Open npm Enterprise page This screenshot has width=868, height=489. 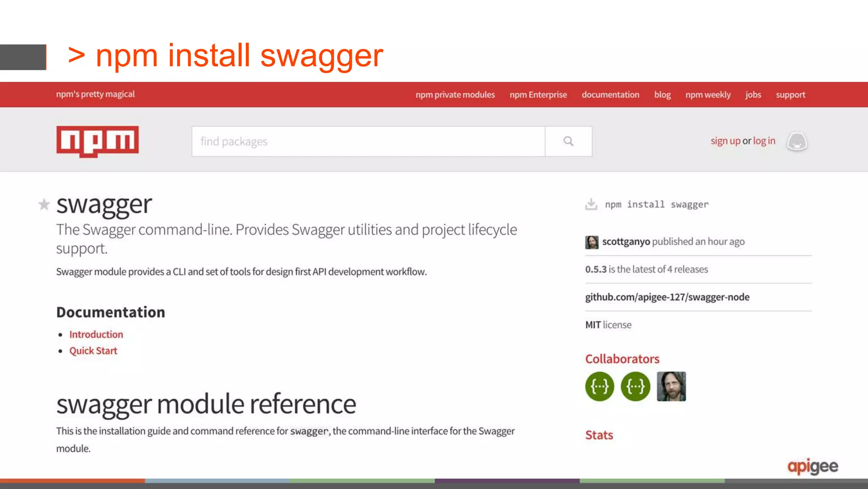tap(538, 95)
